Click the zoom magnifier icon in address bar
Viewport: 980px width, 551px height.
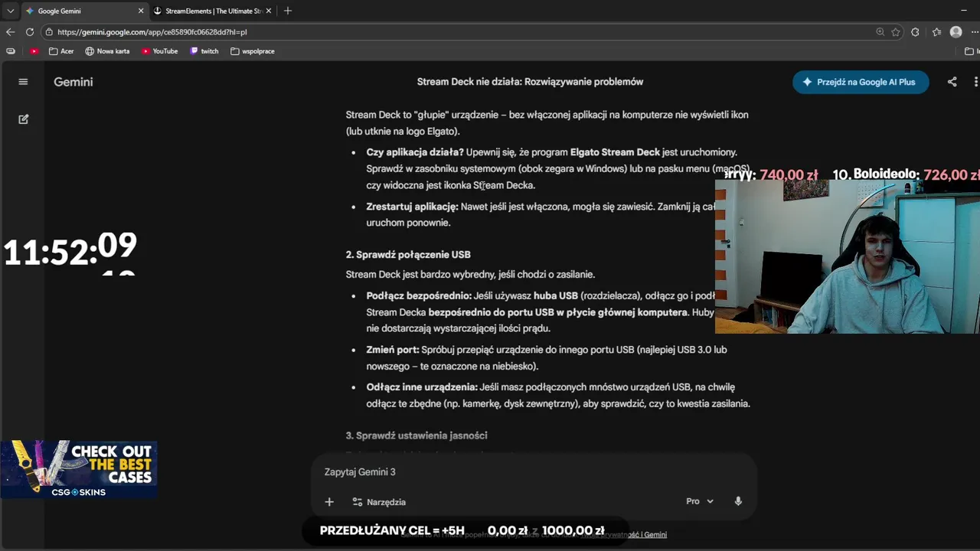pyautogui.click(x=880, y=32)
